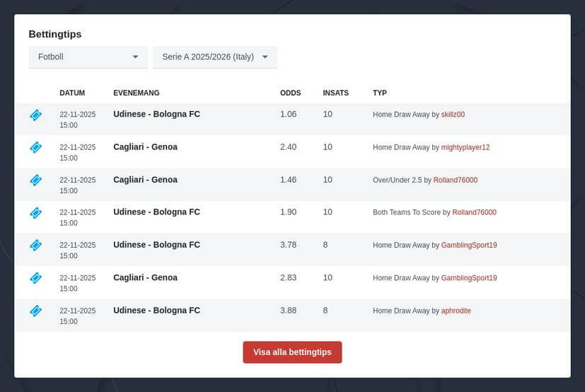
Task: Click ticket icon for aphrodite's tip
Action: click(35, 311)
